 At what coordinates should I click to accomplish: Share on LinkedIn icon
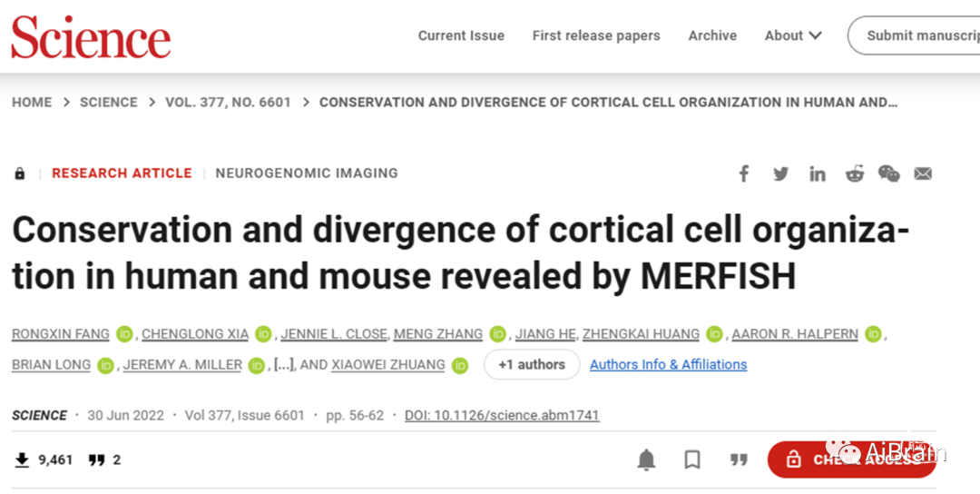pos(818,173)
